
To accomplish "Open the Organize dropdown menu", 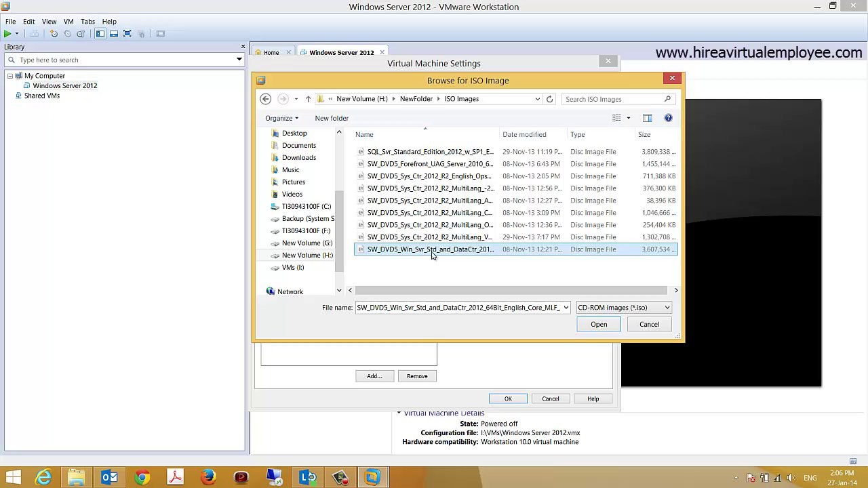I will point(281,118).
